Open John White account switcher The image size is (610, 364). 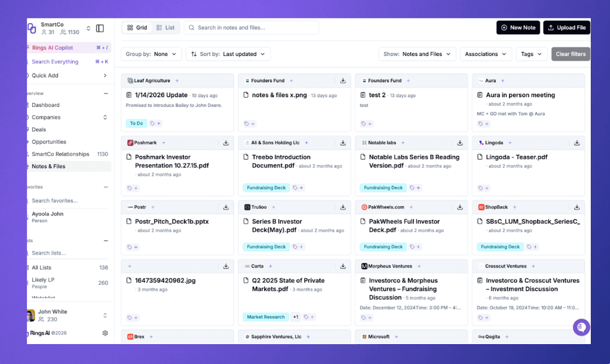[105, 315]
